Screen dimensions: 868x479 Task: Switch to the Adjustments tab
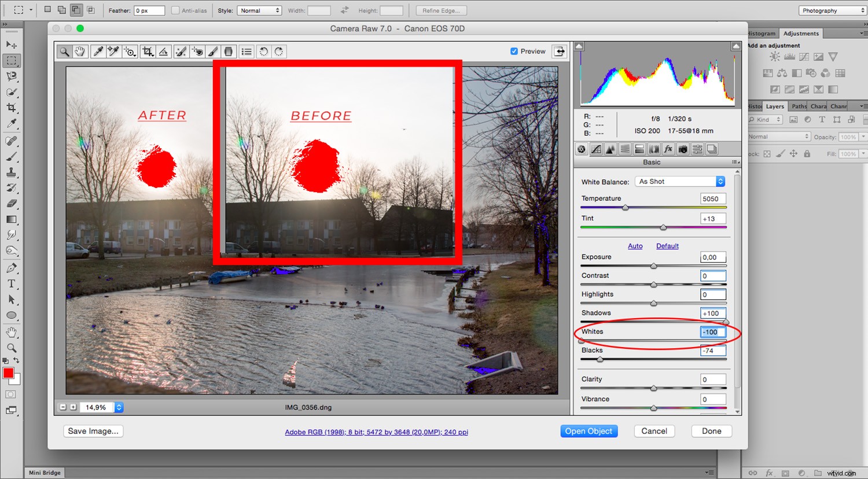point(801,33)
